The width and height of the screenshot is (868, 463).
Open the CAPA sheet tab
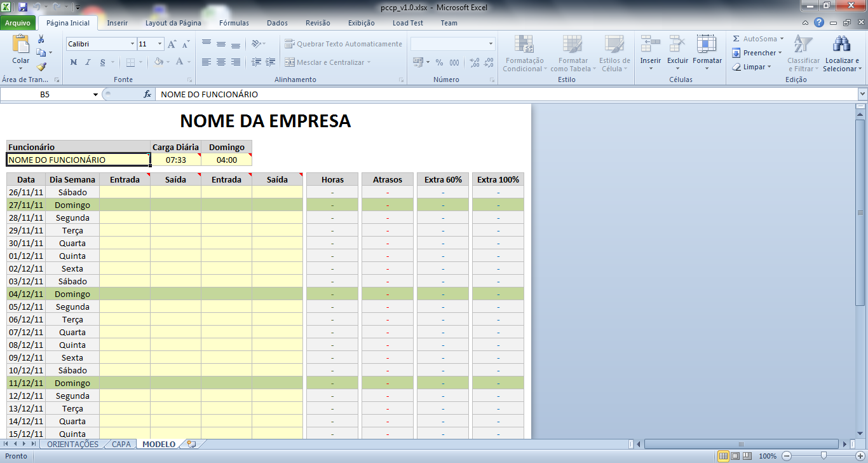pos(121,444)
